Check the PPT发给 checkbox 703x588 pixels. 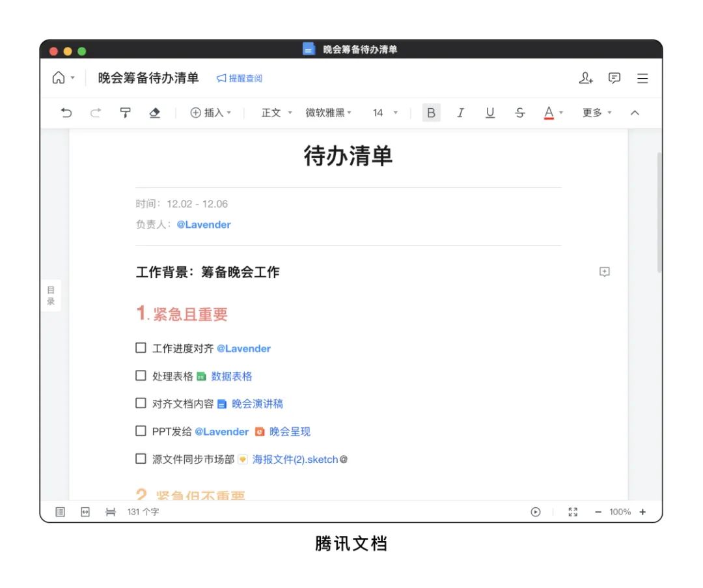pyautogui.click(x=141, y=431)
